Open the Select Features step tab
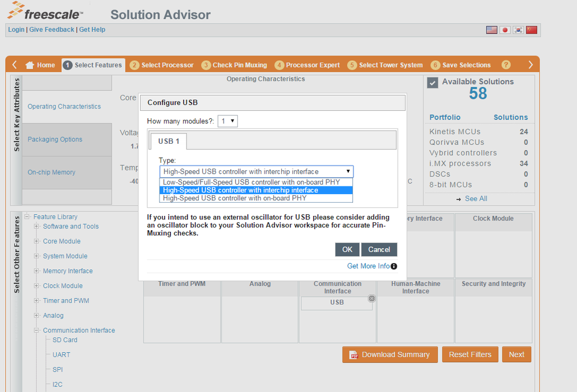Image resolution: width=577 pixels, height=392 pixels. (93, 65)
